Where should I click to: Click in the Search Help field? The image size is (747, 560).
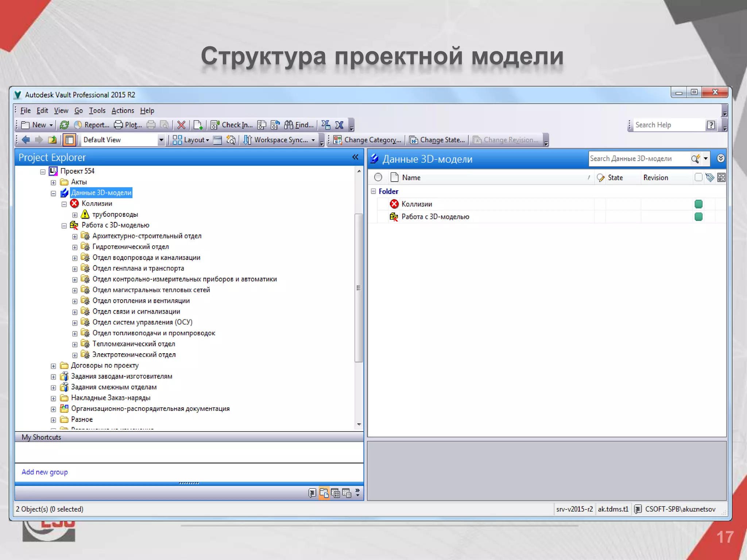tap(669, 125)
